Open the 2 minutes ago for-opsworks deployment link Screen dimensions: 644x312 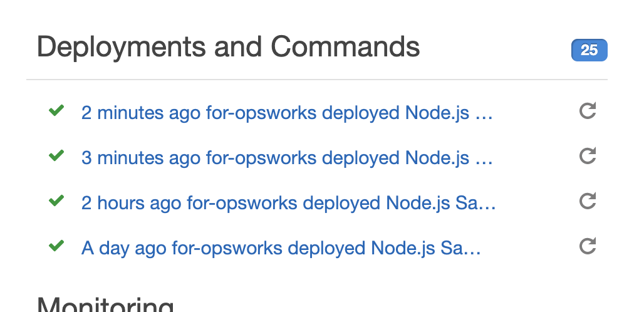(x=287, y=113)
